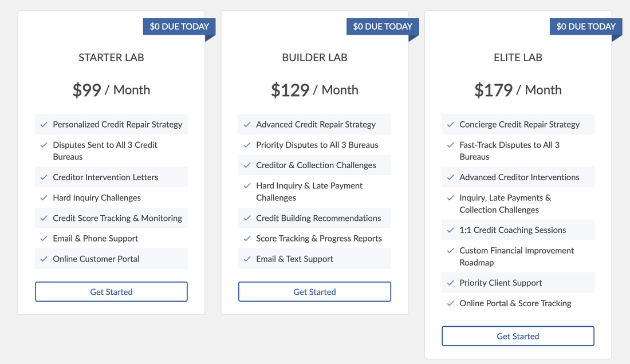Viewport: 630px width, 364px height.
Task: Click checkmark beside Personalized Credit Repair Strategy
Action: [x=44, y=124]
